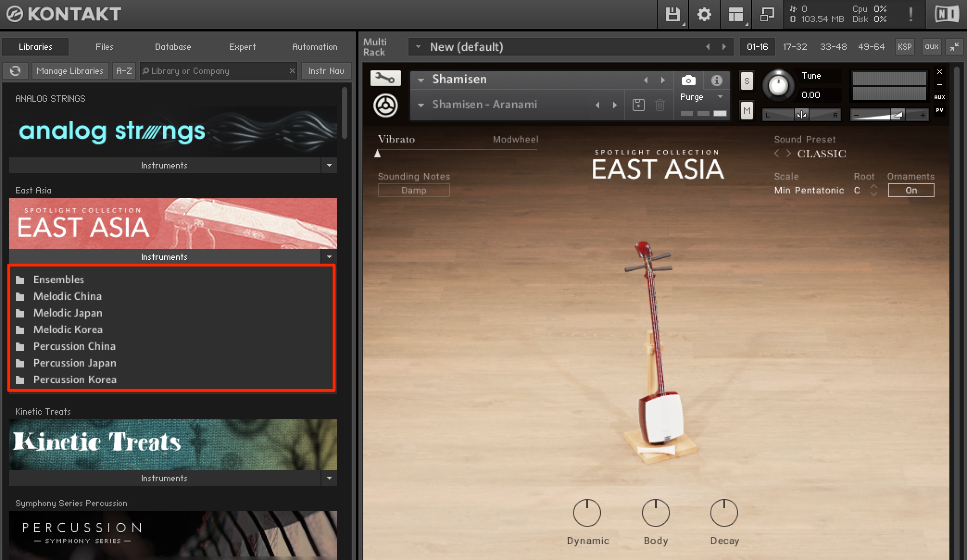Open the Analog Strings Instruments dropdown arrow

pos(329,165)
